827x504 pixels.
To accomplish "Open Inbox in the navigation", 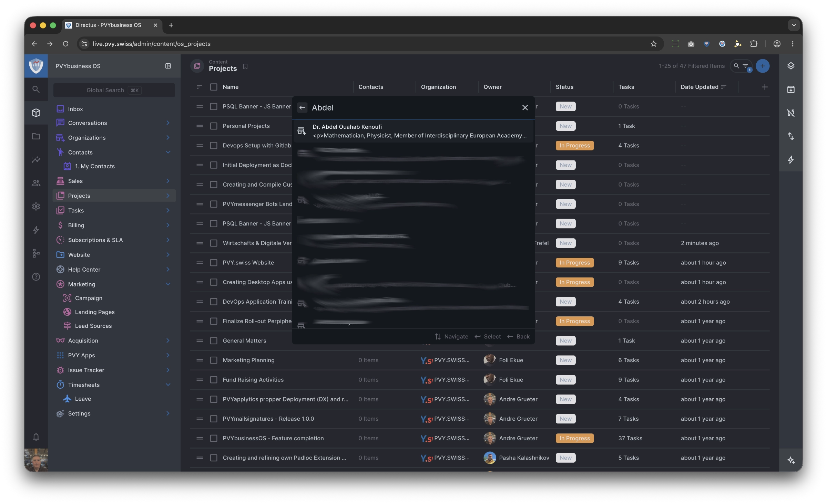I will pyautogui.click(x=114, y=109).
